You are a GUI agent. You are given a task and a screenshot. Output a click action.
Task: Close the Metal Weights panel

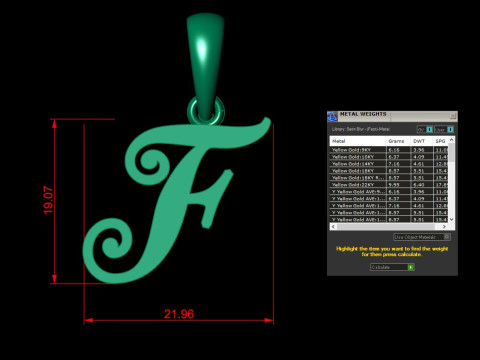453,116
